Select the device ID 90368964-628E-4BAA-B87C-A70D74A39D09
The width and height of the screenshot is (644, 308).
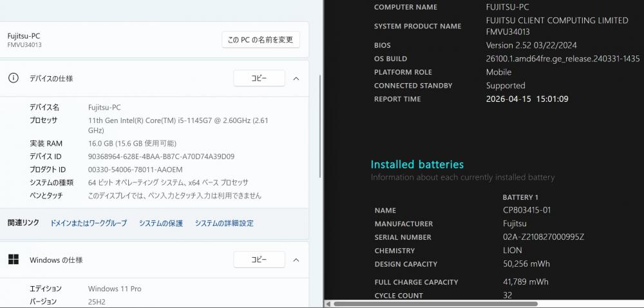162,157
